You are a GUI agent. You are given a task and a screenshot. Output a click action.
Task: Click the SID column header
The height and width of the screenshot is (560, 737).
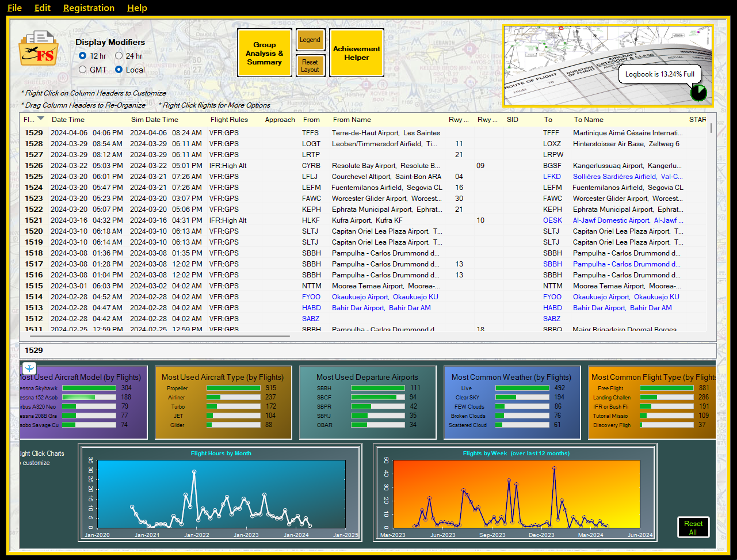[513, 120]
